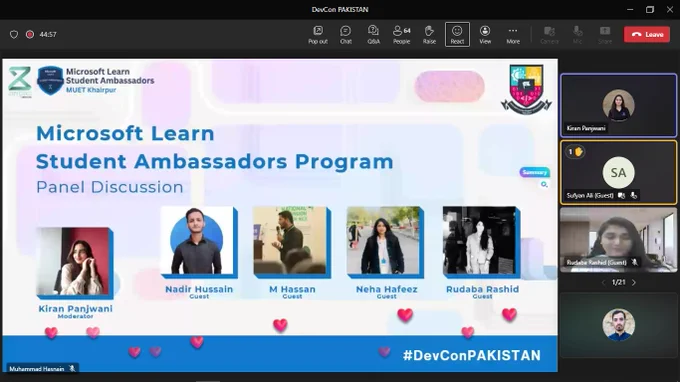This screenshot has width=680, height=382.
Task: Click the MUET Khairpur text
Action: tap(91, 90)
